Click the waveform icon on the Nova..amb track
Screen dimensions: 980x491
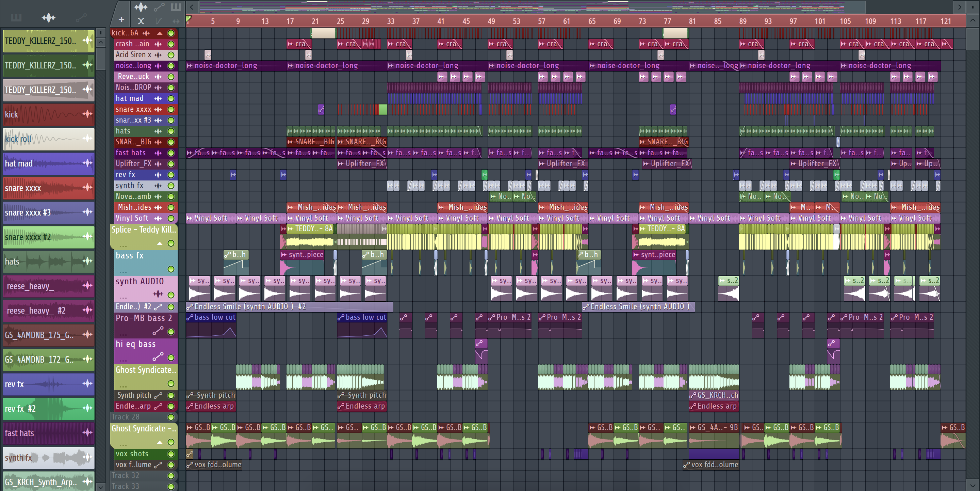[x=158, y=197]
